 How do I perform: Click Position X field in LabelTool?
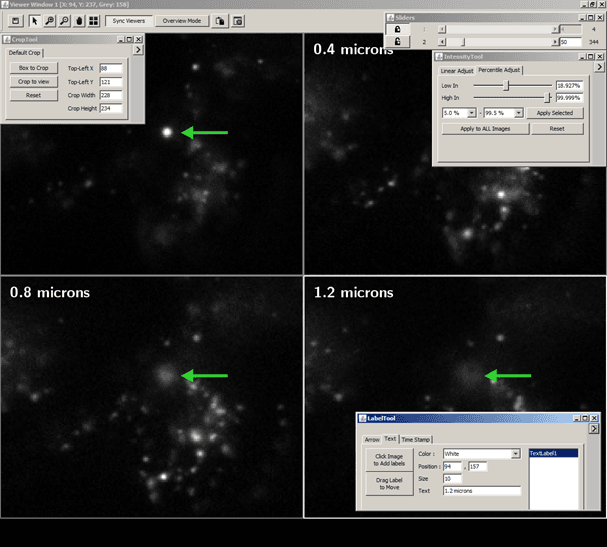click(x=452, y=466)
